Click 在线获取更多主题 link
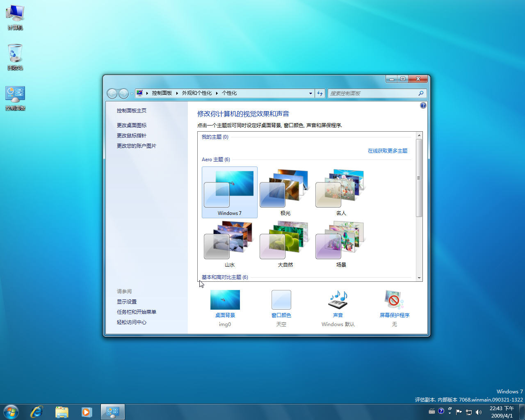This screenshot has width=525, height=420. (x=388, y=151)
